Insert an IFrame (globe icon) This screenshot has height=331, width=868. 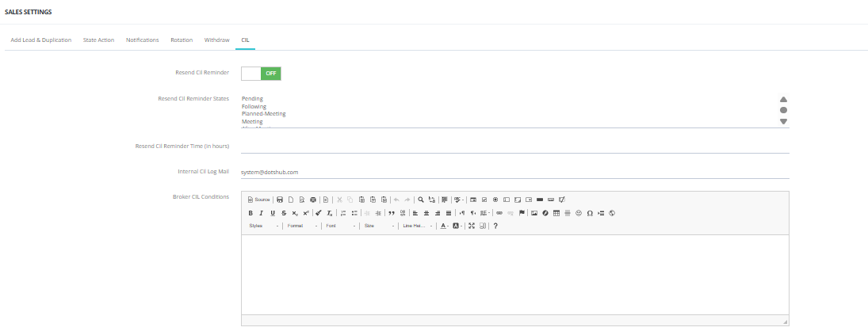[x=612, y=213]
